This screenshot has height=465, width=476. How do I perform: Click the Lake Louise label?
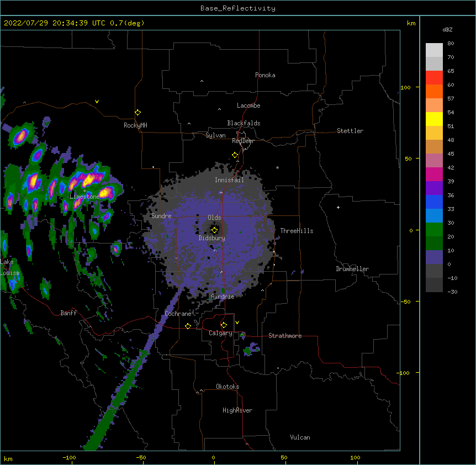click(x=10, y=267)
